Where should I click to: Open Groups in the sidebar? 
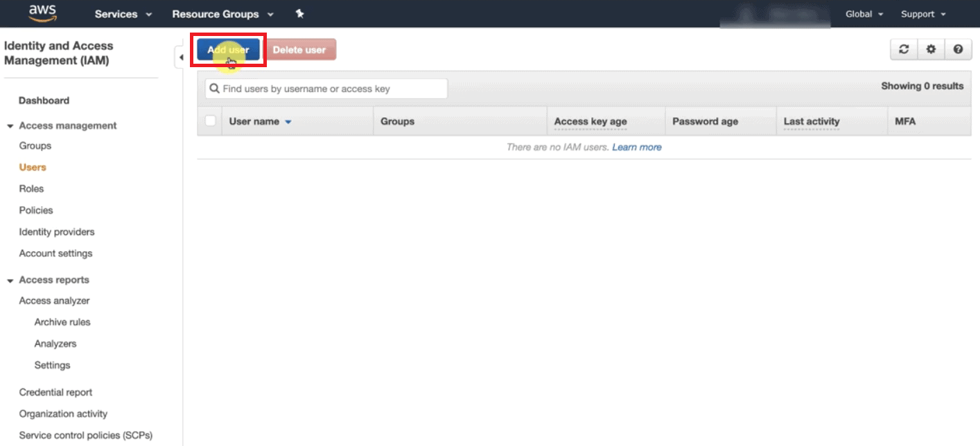pos(35,146)
